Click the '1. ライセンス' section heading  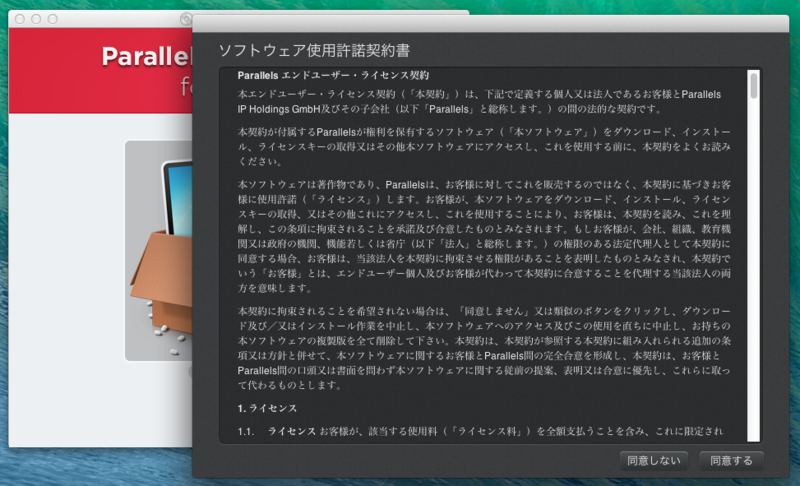267,408
